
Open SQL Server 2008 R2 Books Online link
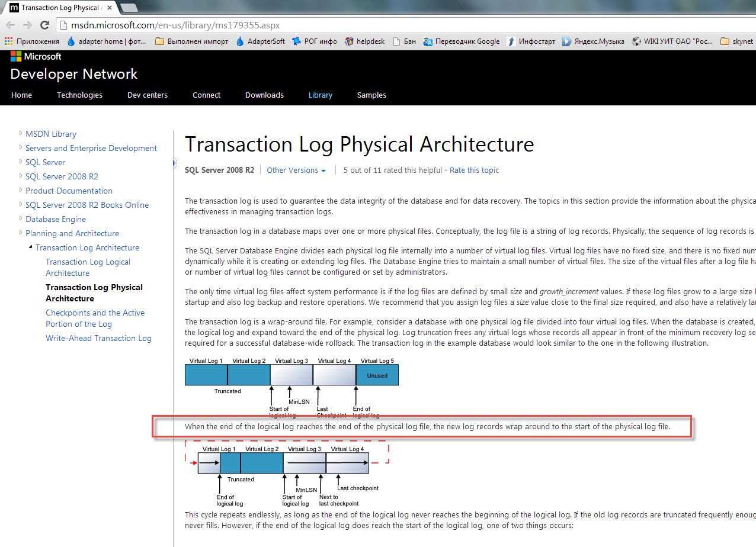click(87, 205)
